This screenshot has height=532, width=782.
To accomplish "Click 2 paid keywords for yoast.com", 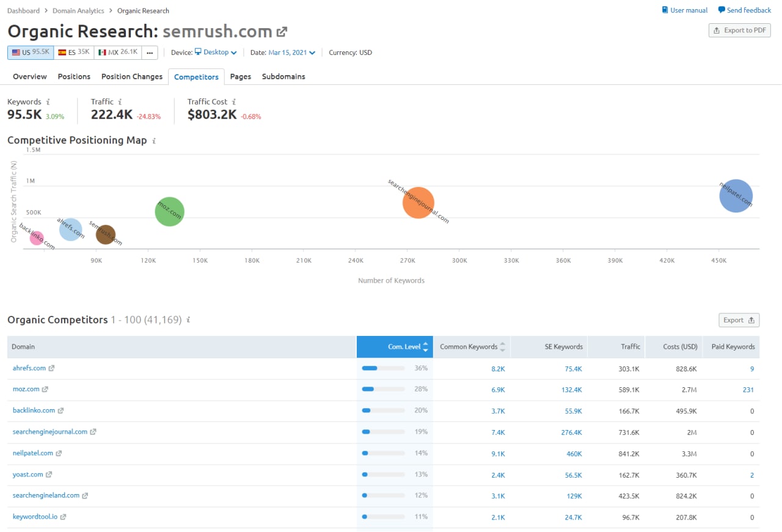I will [x=752, y=475].
